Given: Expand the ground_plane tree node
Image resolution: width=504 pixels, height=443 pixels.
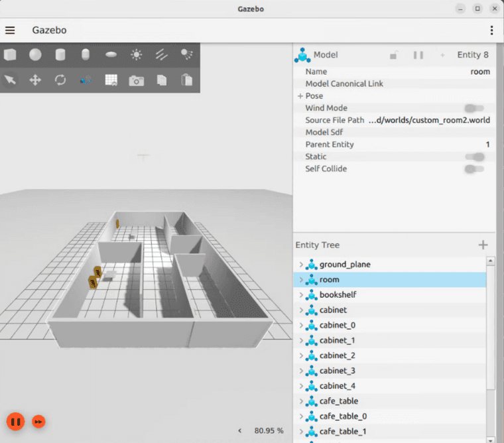Looking at the screenshot, I should tap(301, 264).
